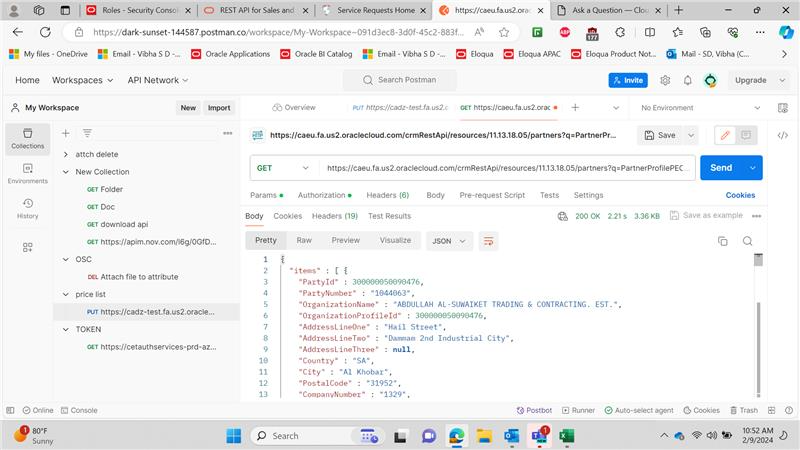Click the Search Postman field
The image size is (800, 450).
[x=400, y=80]
